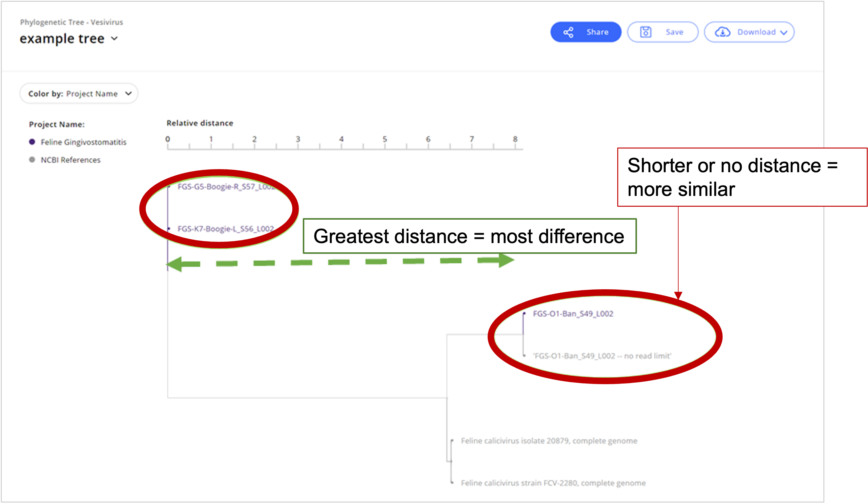Screen dimensions: 868x504
Task: Select the FGS-G5-Boogie-R_S57_L002 tree node
Action: pos(169,186)
